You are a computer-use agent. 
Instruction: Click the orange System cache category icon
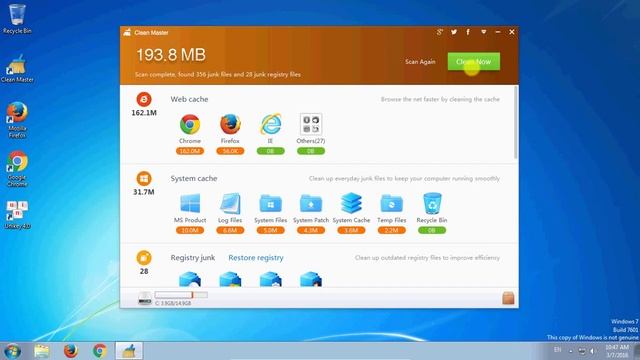point(144,178)
